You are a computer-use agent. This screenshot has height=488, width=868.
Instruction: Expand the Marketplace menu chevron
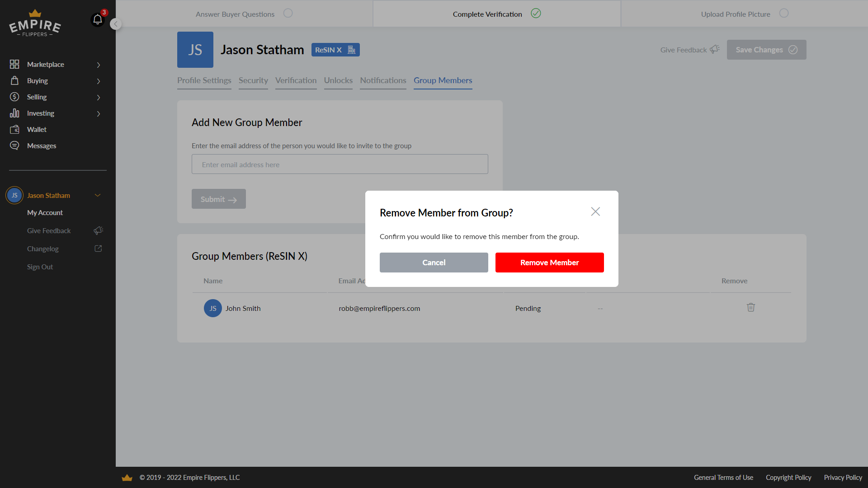click(x=99, y=65)
